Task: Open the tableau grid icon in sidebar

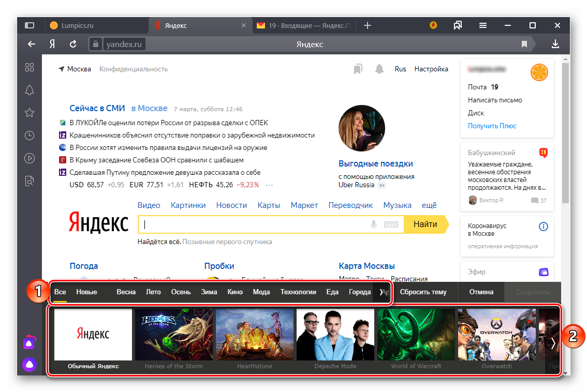Action: coord(29,67)
